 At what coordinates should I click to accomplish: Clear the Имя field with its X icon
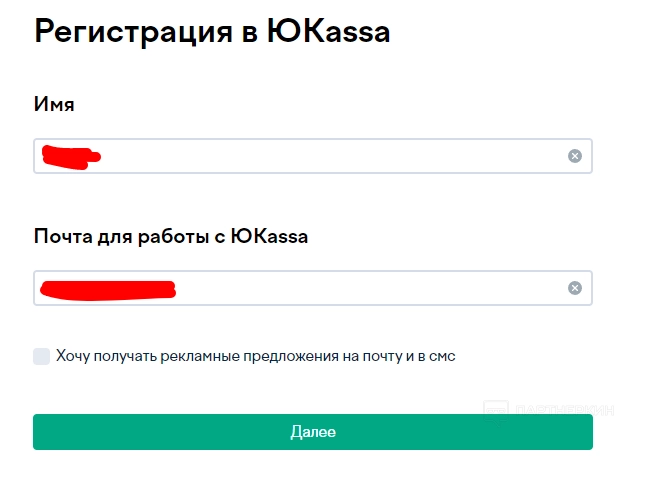(x=574, y=156)
